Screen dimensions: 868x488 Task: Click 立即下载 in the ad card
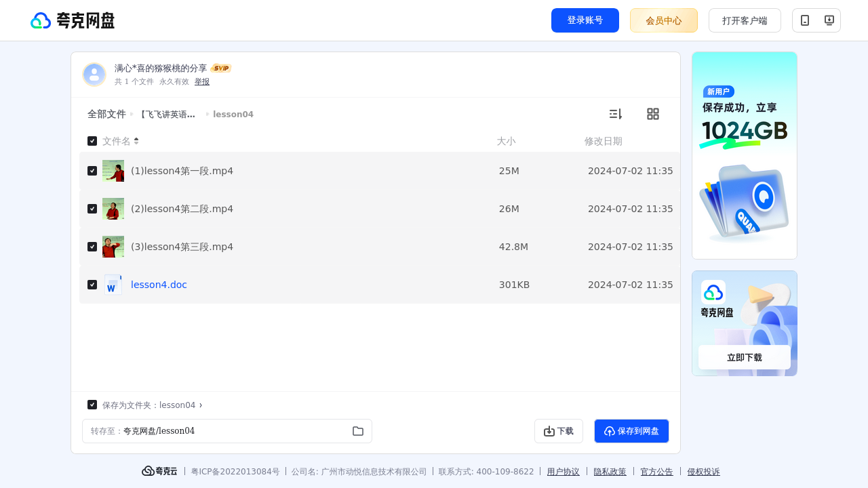point(745,357)
